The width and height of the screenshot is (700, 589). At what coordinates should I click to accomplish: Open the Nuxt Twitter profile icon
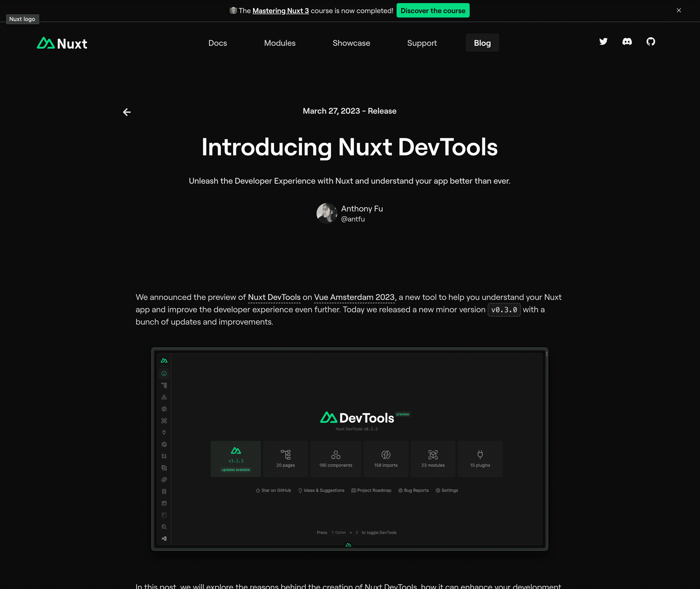coord(603,42)
